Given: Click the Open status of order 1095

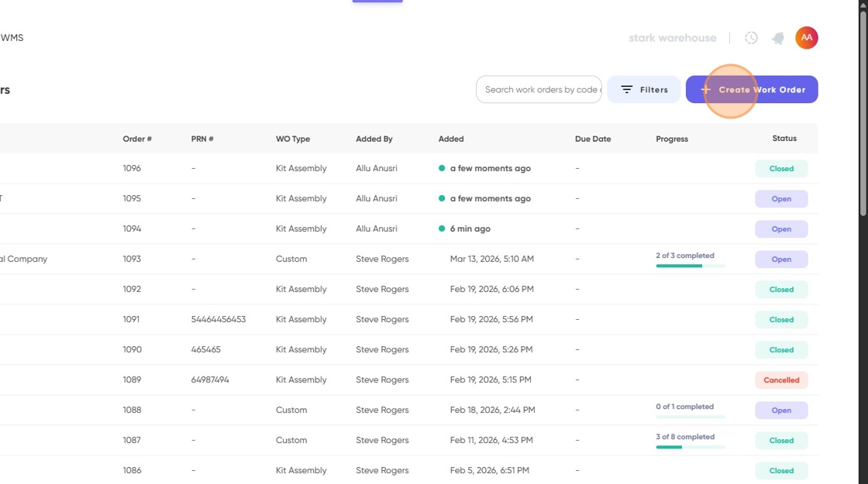Looking at the screenshot, I should coord(781,198).
